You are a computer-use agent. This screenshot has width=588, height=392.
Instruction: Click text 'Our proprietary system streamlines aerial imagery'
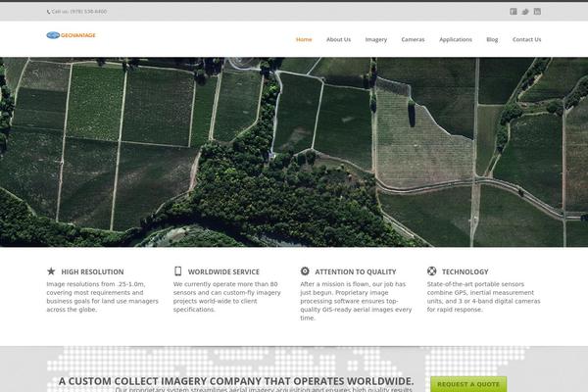[264, 389]
